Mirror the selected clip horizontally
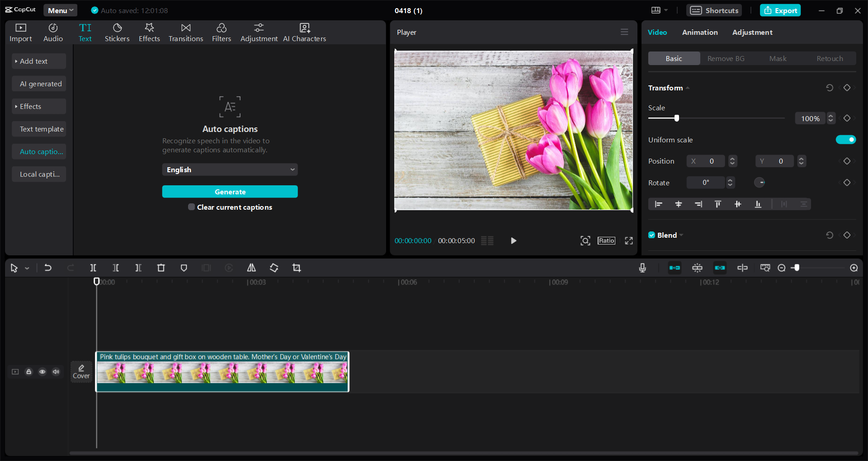Image resolution: width=868 pixels, height=461 pixels. 251,268
